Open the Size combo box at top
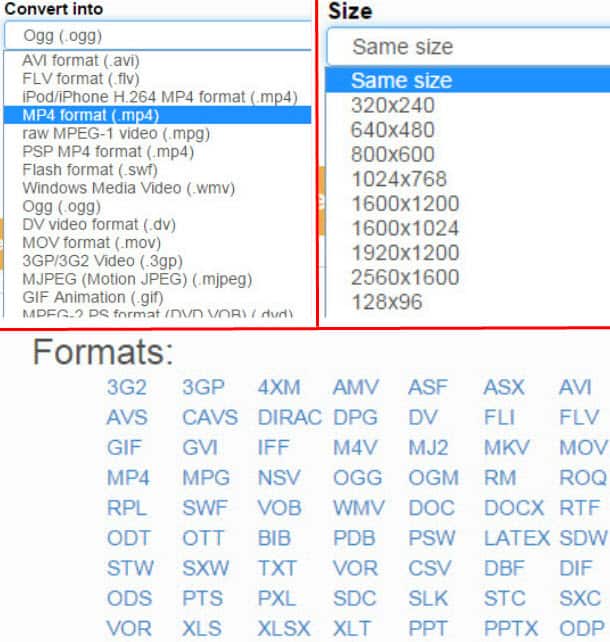This screenshot has height=642, width=610. [468, 46]
